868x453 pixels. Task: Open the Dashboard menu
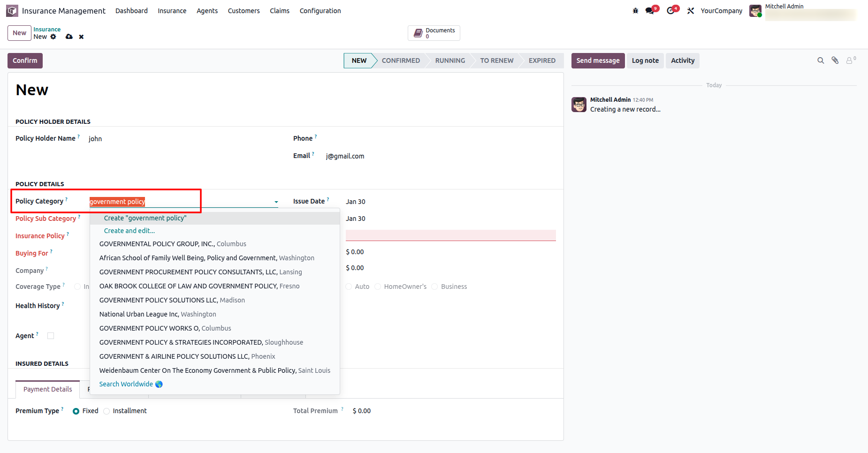[131, 11]
